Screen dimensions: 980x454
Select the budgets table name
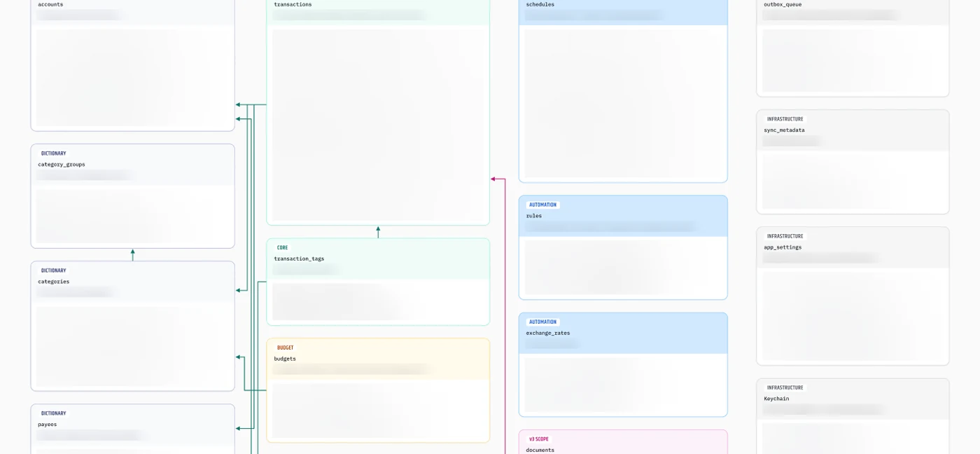tap(285, 359)
